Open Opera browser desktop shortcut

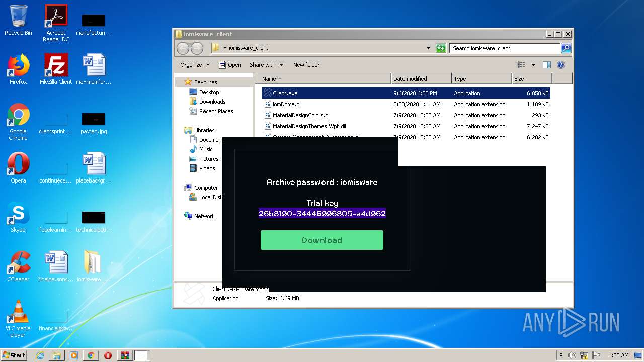click(18, 168)
